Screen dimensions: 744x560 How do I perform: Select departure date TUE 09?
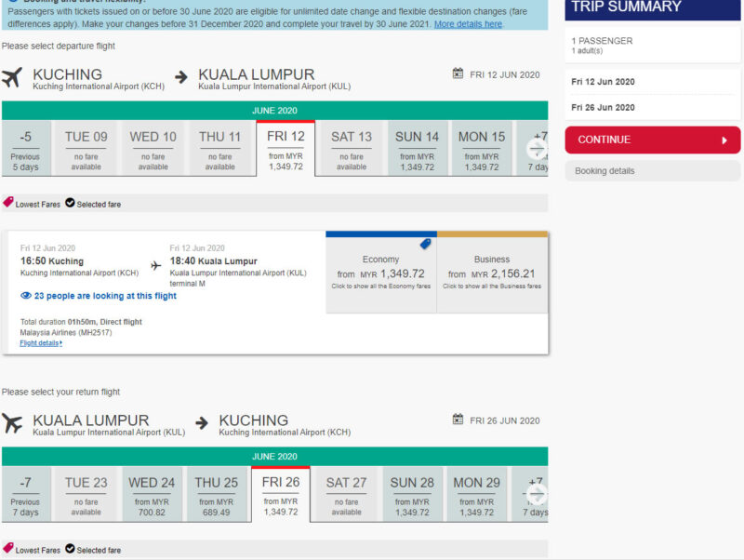pos(86,149)
